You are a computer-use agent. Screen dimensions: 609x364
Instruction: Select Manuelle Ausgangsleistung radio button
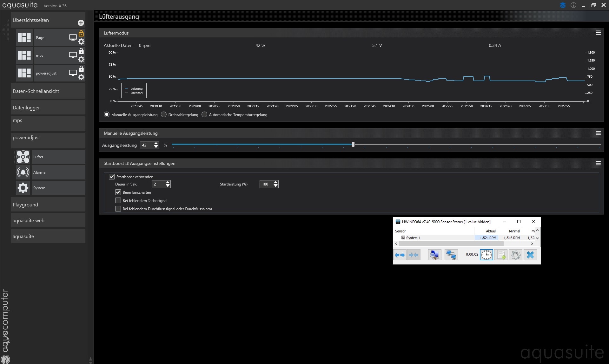107,114
